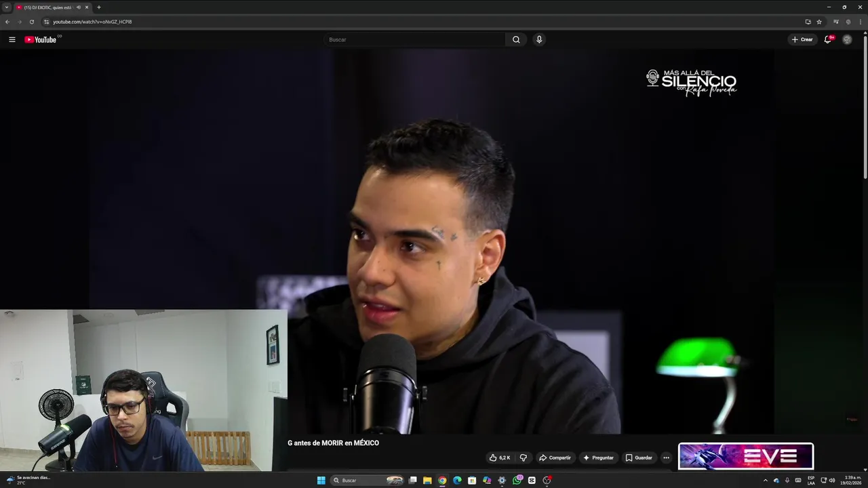Open WhatsApp from the taskbar
This screenshot has width=868, height=488.
517,481
